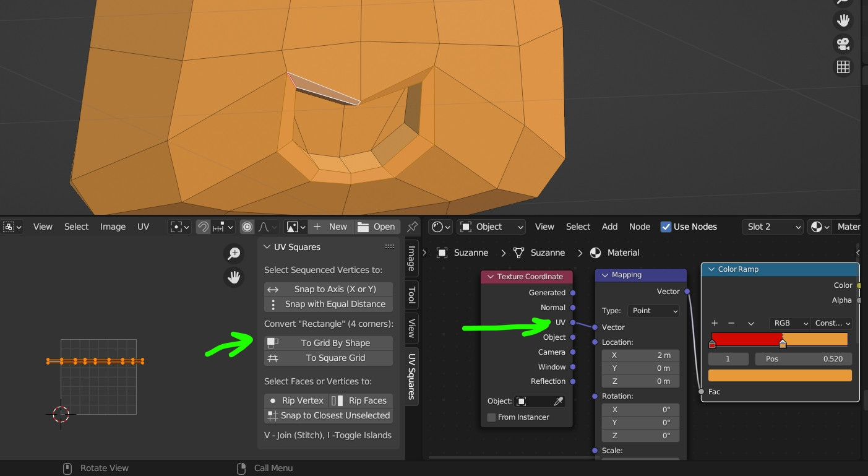
Task: Open the Const interpolation dropdown
Action: point(831,323)
